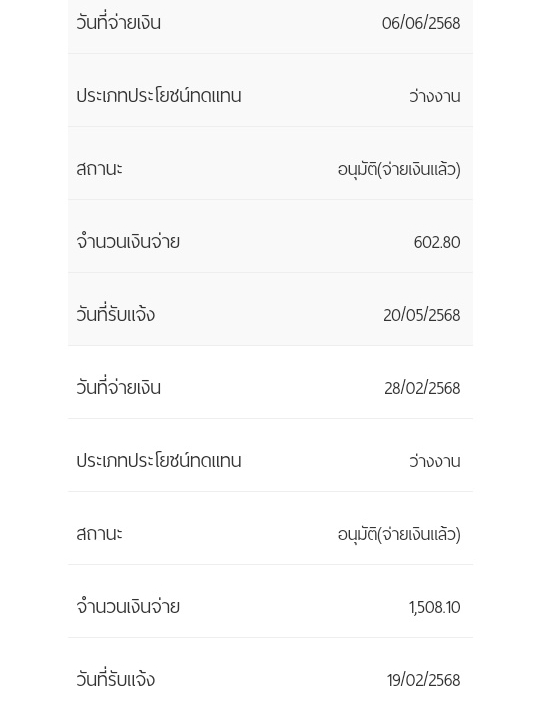Click the second วันที่รับแจ้ง label

115,679
